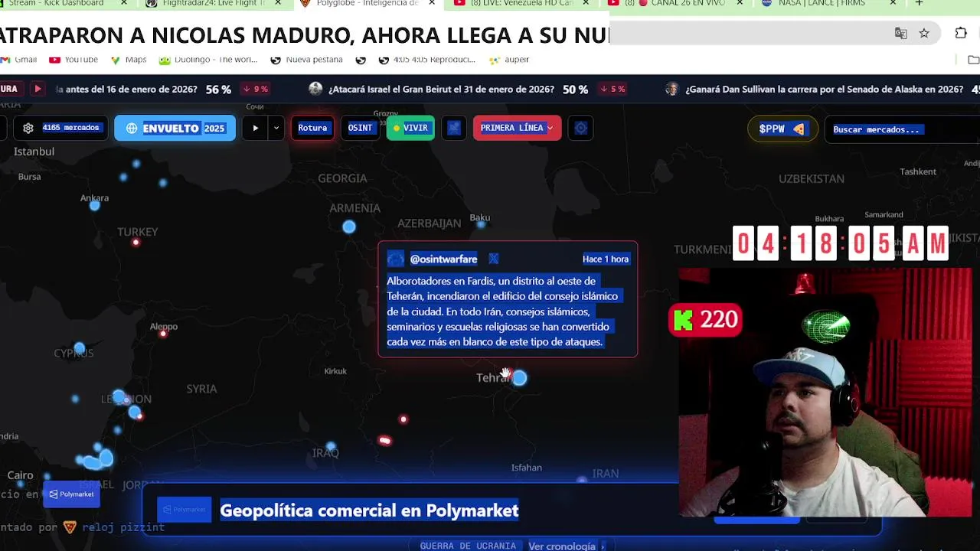The image size is (980, 551).
Task: Open the ENVUELTO 2025 wrapped button
Action: coord(175,128)
